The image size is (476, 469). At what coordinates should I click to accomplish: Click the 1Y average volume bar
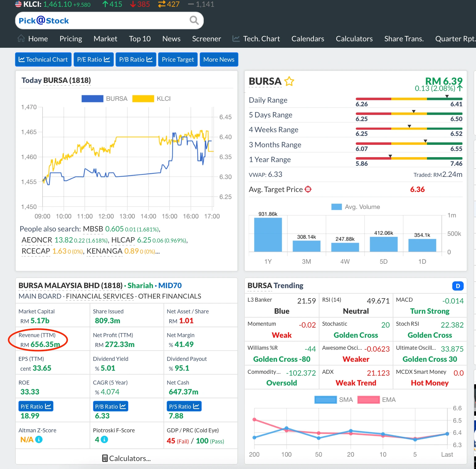[268, 235]
